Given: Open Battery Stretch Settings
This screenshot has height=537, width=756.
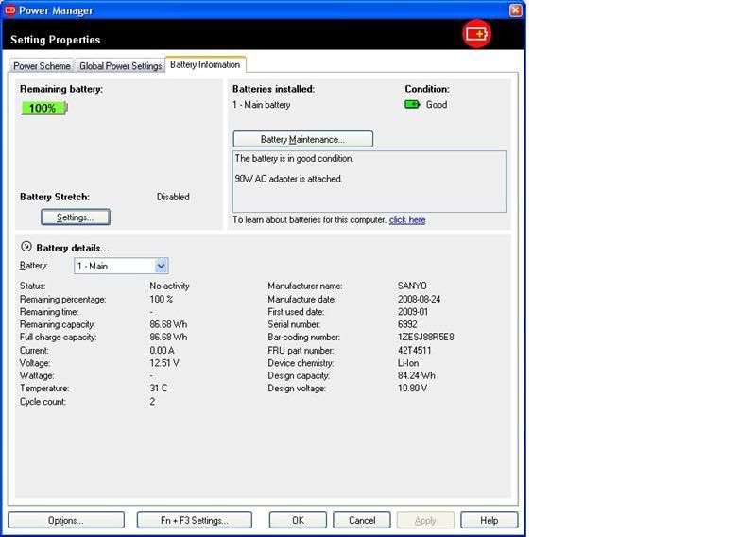Looking at the screenshot, I should pyautogui.click(x=76, y=217).
